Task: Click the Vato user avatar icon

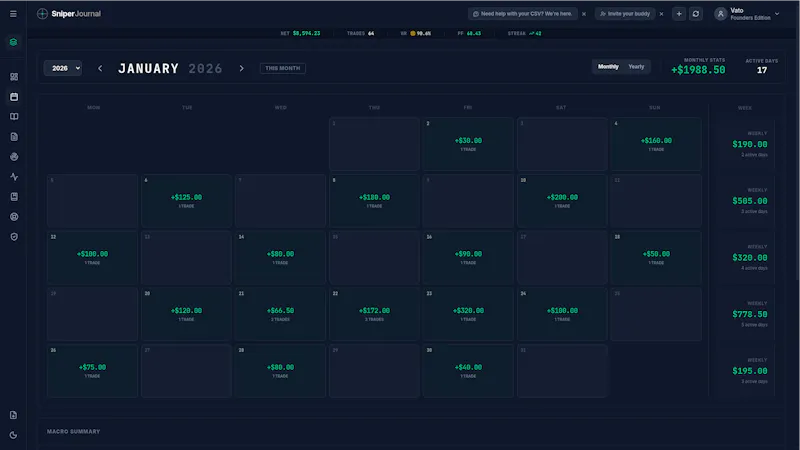Action: [720, 14]
